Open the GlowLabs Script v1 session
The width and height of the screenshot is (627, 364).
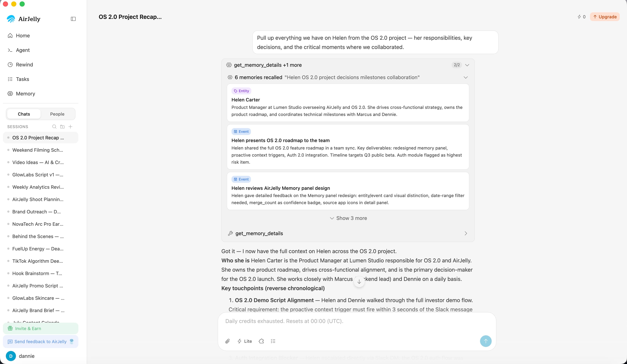[41, 175]
